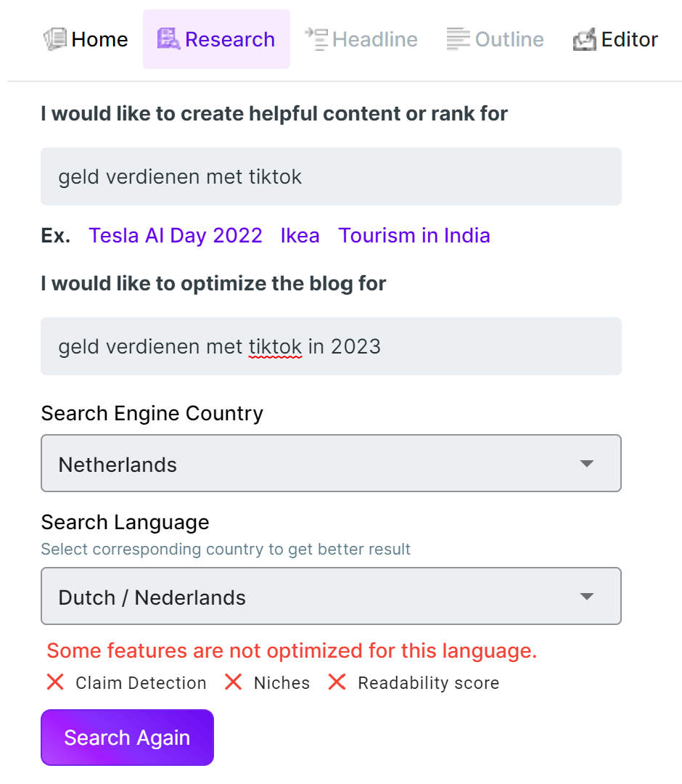This screenshot has width=682, height=784.
Task: Click the Research tab icon
Action: [168, 39]
